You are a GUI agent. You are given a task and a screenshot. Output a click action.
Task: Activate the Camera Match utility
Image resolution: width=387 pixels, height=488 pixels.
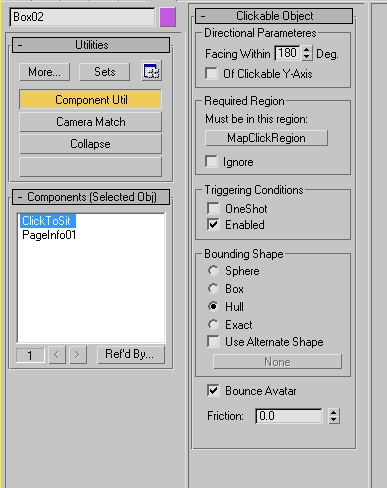pyautogui.click(x=90, y=122)
